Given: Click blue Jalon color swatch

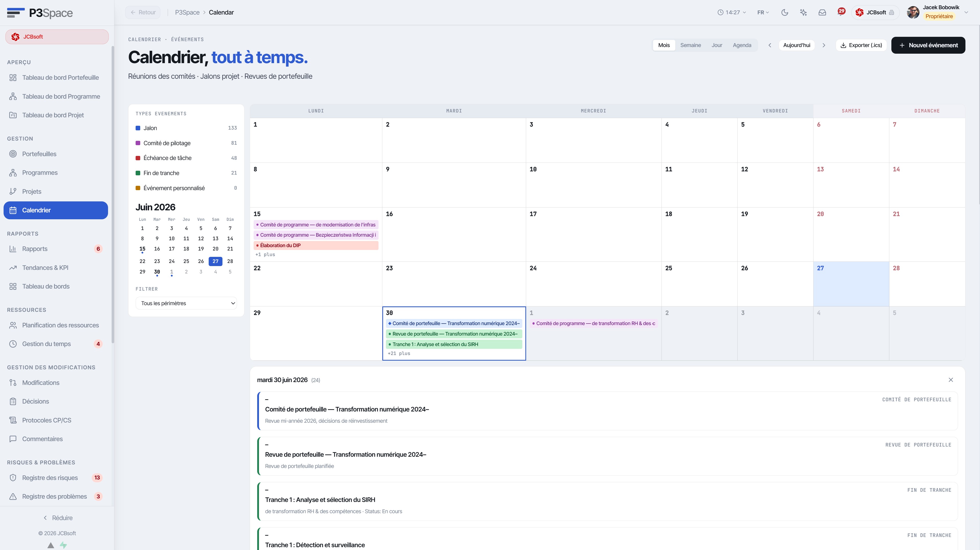Looking at the screenshot, I should point(138,128).
